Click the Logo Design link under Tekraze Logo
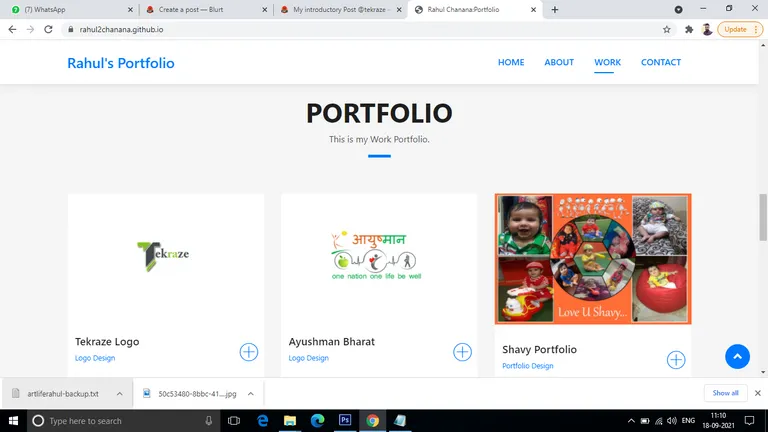This screenshot has width=768, height=432. pyautogui.click(x=95, y=358)
